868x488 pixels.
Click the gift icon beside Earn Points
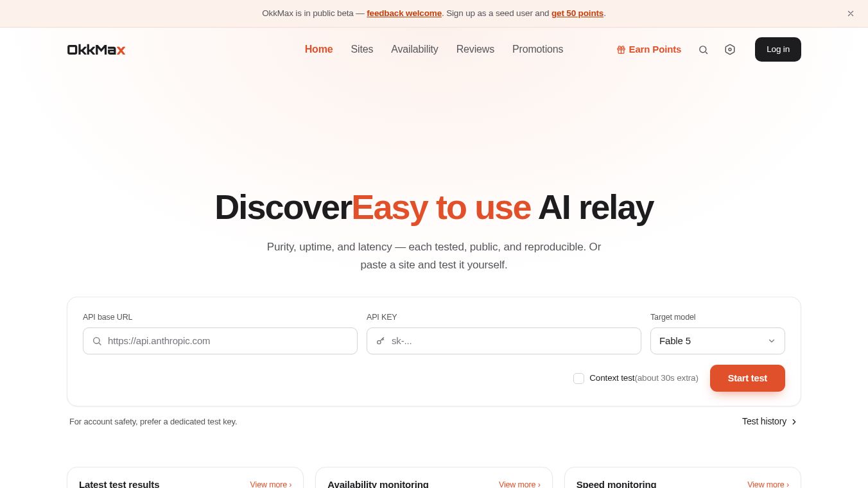point(621,49)
